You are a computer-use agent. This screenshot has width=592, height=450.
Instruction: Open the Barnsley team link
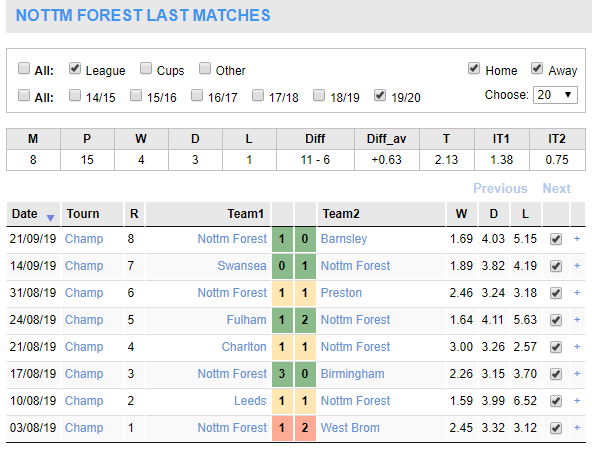coord(344,239)
